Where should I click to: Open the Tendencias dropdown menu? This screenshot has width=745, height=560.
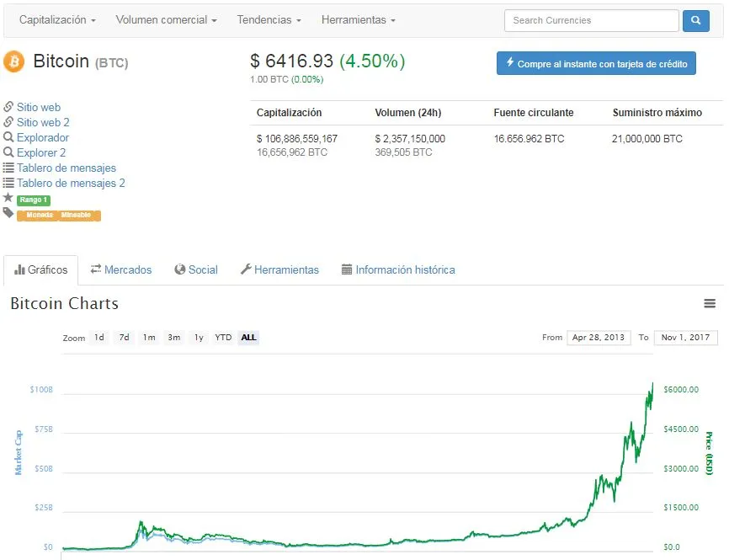[x=269, y=20]
